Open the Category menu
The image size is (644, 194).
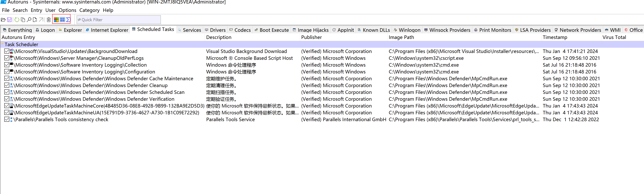(x=89, y=10)
